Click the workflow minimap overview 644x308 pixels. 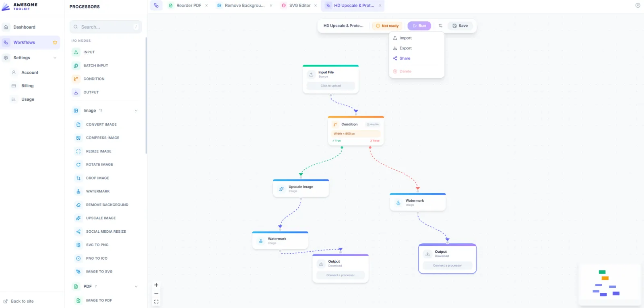(x=609, y=284)
